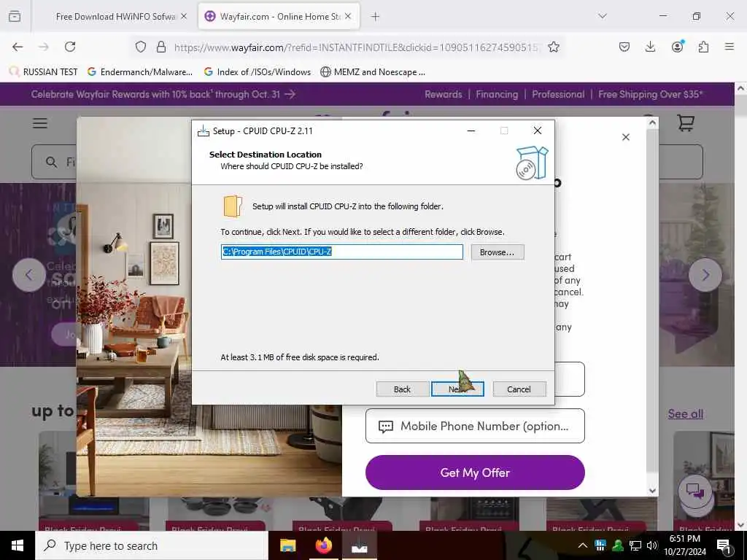The width and height of the screenshot is (747, 560).
Task: Open the Wayfair chat bubble icon
Action: [695, 491]
